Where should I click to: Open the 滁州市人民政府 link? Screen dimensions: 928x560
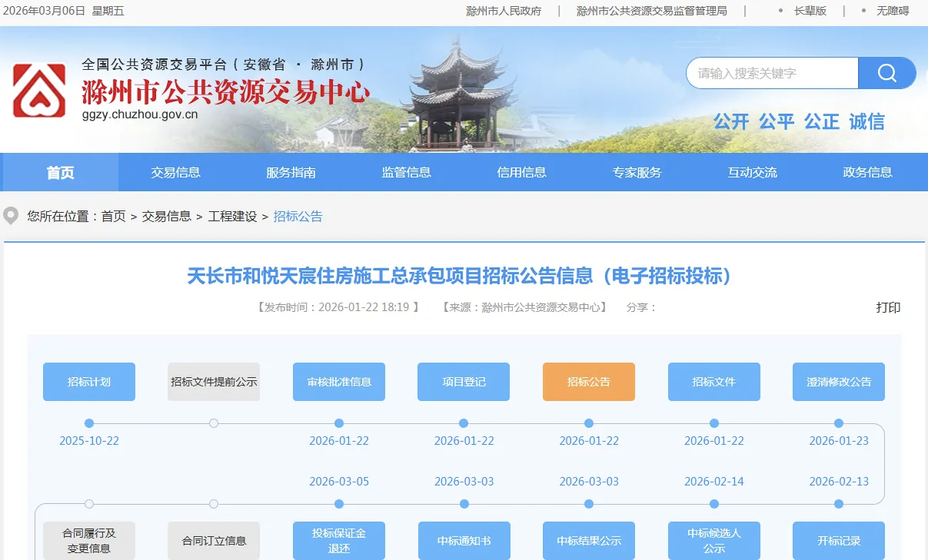tap(504, 11)
